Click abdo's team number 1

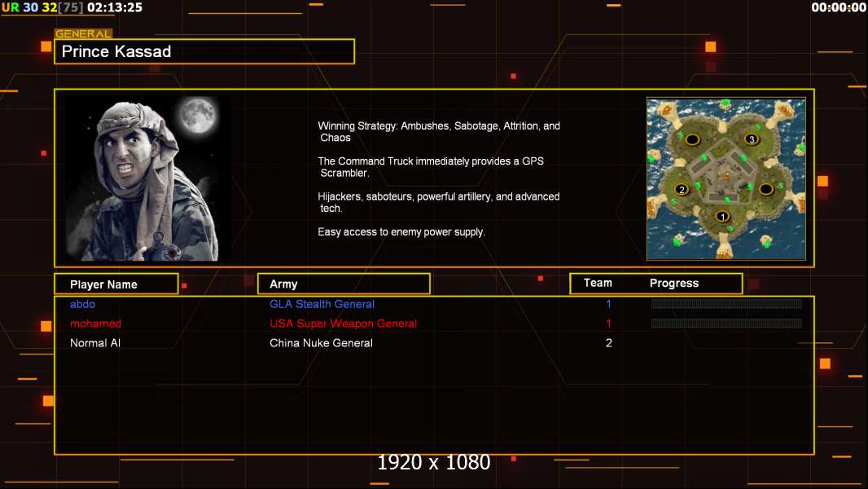(608, 304)
